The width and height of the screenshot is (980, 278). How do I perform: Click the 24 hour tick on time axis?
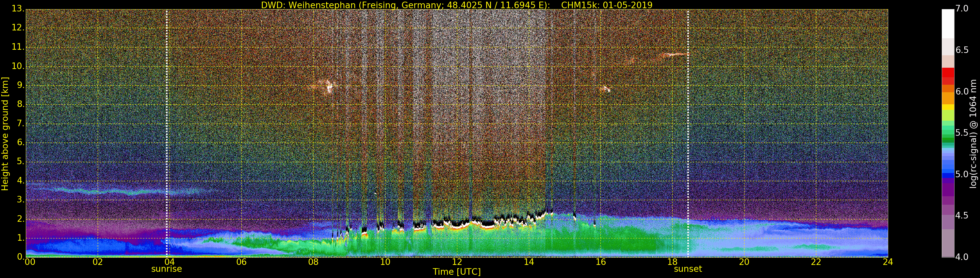(x=888, y=262)
